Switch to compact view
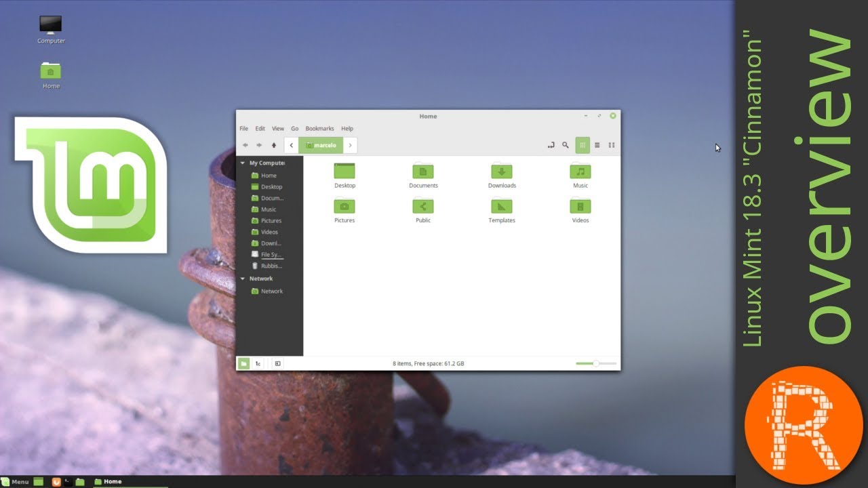The height and width of the screenshot is (488, 868). pyautogui.click(x=612, y=145)
